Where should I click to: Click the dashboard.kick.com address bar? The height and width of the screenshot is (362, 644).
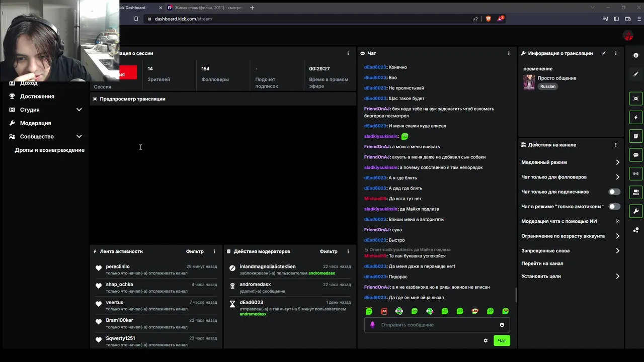click(307, 19)
